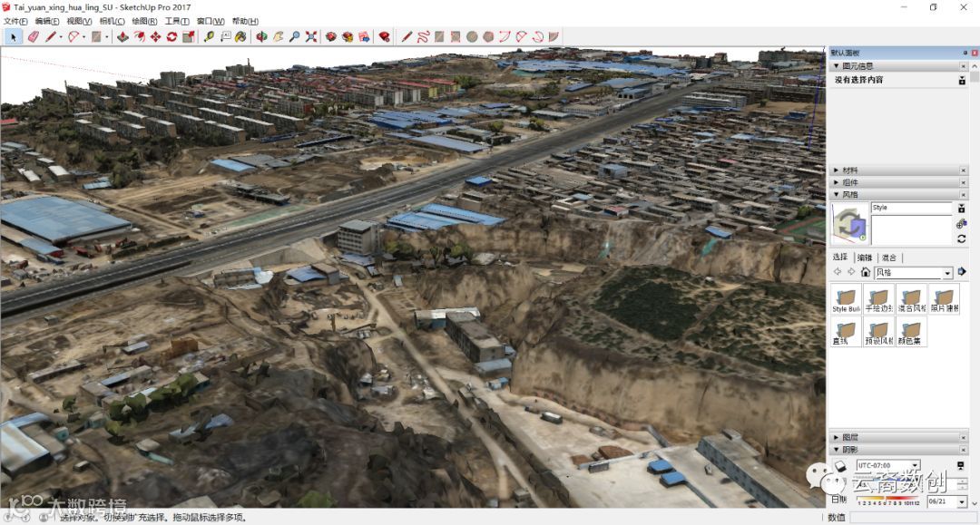The width and height of the screenshot is (980, 525).
Task: Open the 视图(V) menu
Action: [79, 21]
